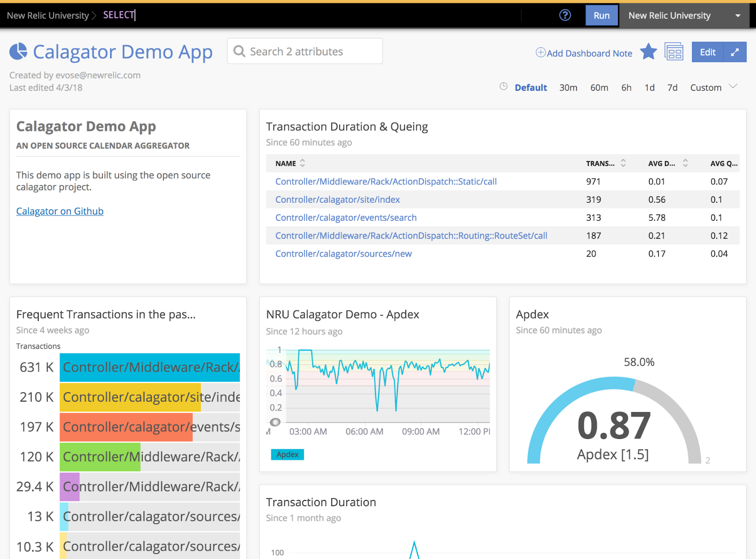The image size is (756, 559).
Task: Click the Edit dashboard button
Action: (x=707, y=52)
